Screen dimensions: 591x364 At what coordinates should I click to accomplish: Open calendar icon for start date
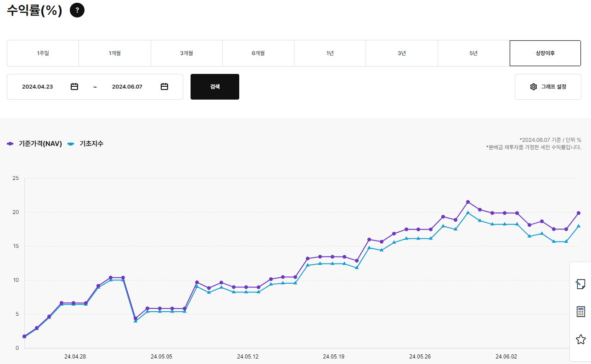[74, 86]
